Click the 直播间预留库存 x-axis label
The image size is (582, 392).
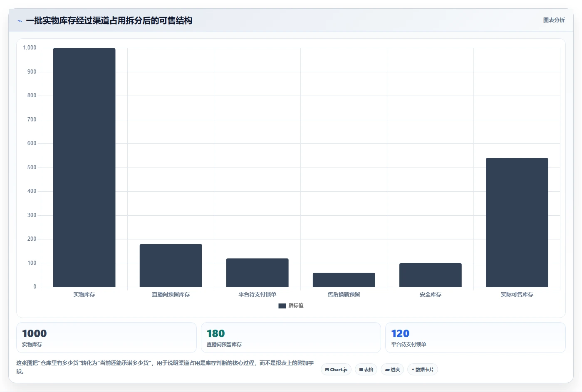point(171,294)
